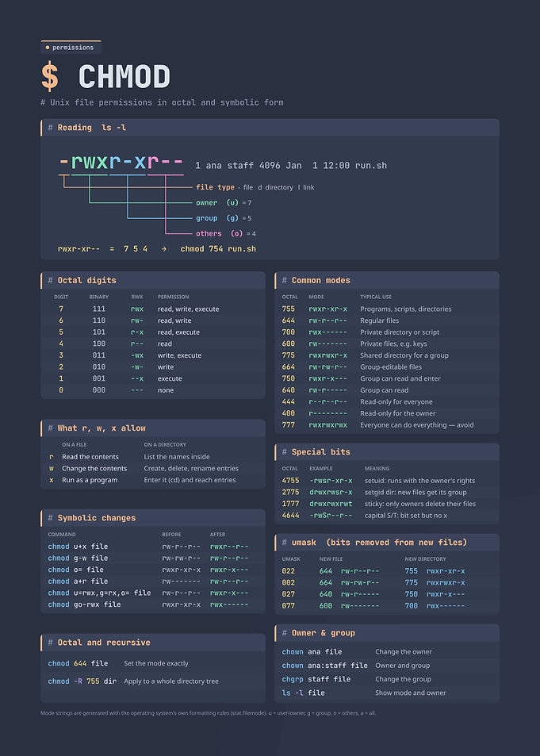The width and height of the screenshot is (540, 756).
Task: Select "sticky: only owners delete their files"
Action: point(420,504)
